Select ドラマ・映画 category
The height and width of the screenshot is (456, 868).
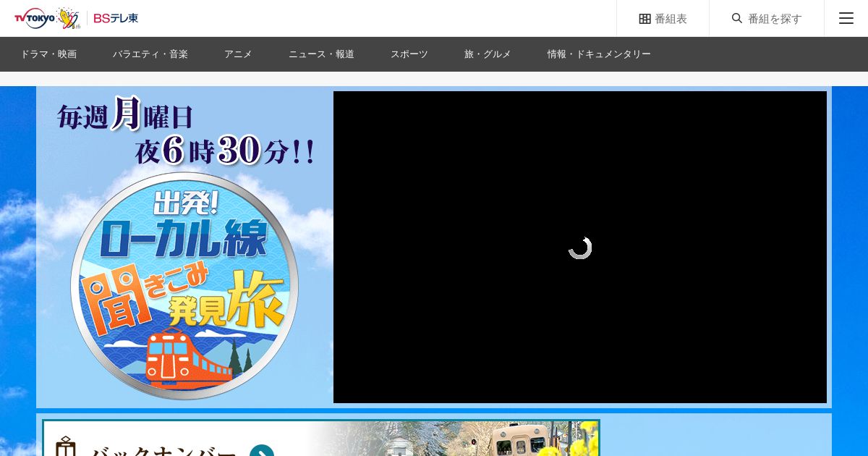coord(48,54)
